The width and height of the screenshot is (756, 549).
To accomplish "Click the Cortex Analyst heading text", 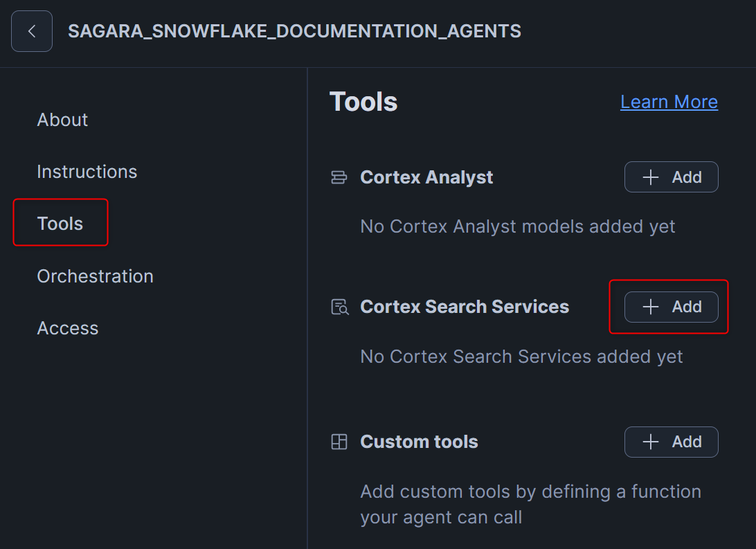I will (426, 177).
